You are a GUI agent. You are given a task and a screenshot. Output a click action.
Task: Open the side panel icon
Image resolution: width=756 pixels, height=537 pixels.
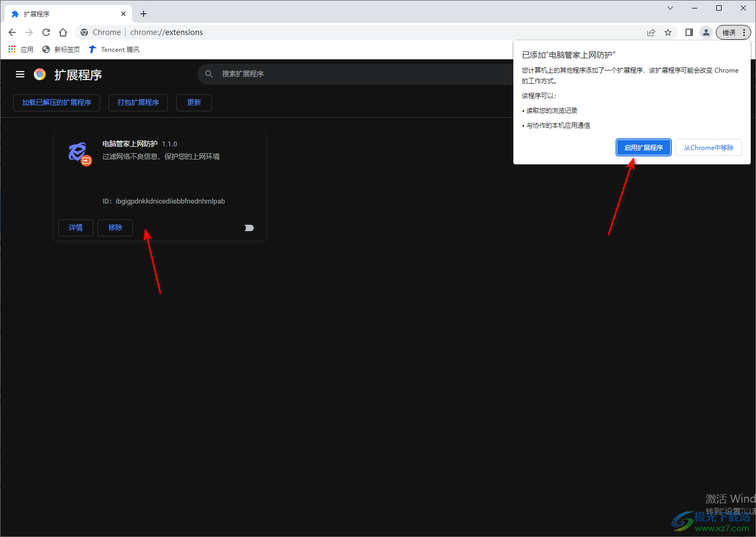coord(689,32)
